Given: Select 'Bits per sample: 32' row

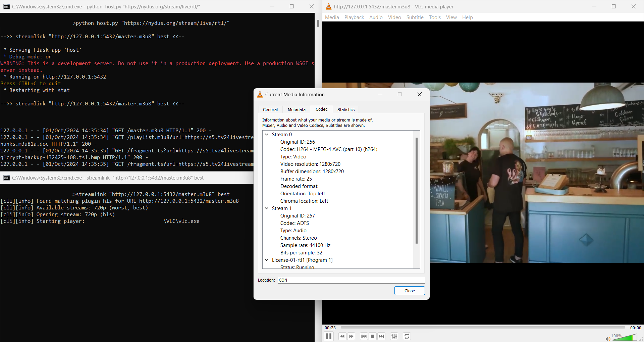Looking at the screenshot, I should click(301, 253).
